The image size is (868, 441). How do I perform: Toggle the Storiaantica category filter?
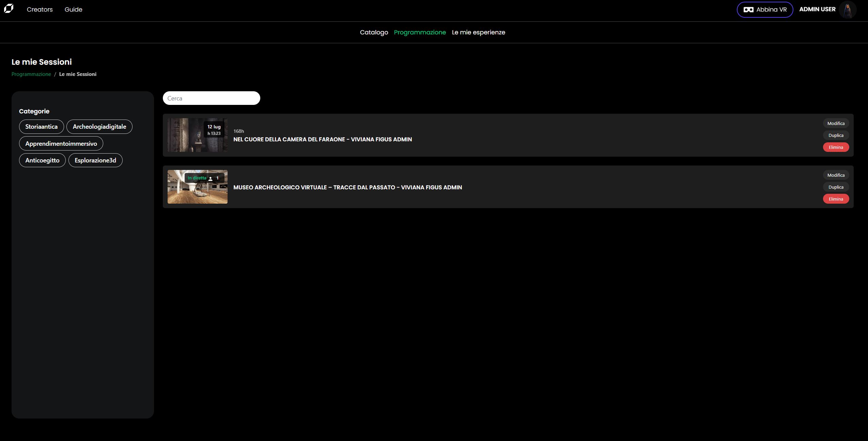[x=41, y=126]
